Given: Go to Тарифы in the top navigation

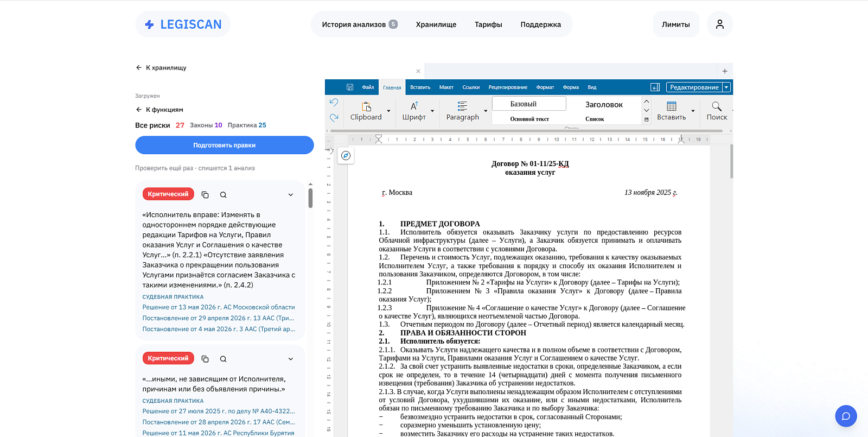Looking at the screenshot, I should (488, 24).
